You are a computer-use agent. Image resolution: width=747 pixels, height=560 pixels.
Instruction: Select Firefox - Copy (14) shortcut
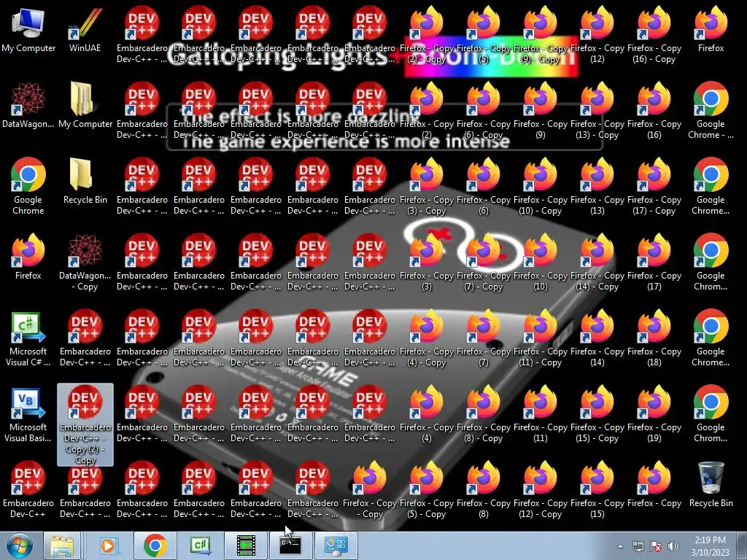point(597,338)
